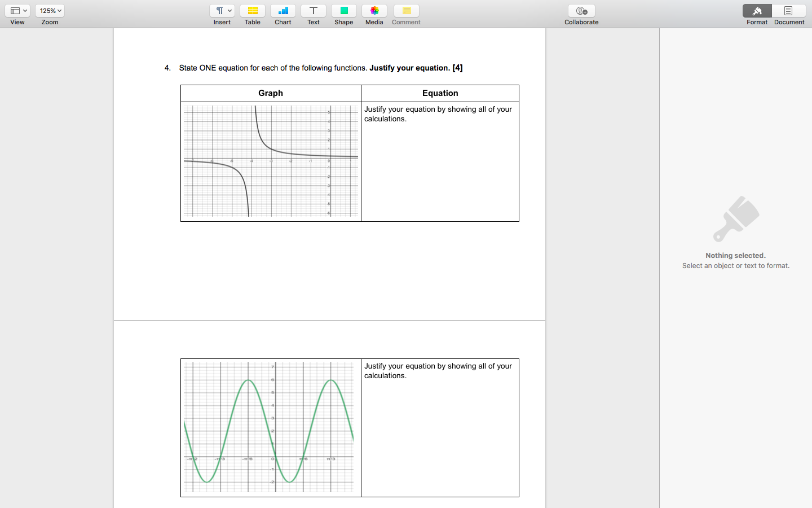Insert a Table from the toolbar
Viewport: 812px width, 508px height.
(x=253, y=11)
